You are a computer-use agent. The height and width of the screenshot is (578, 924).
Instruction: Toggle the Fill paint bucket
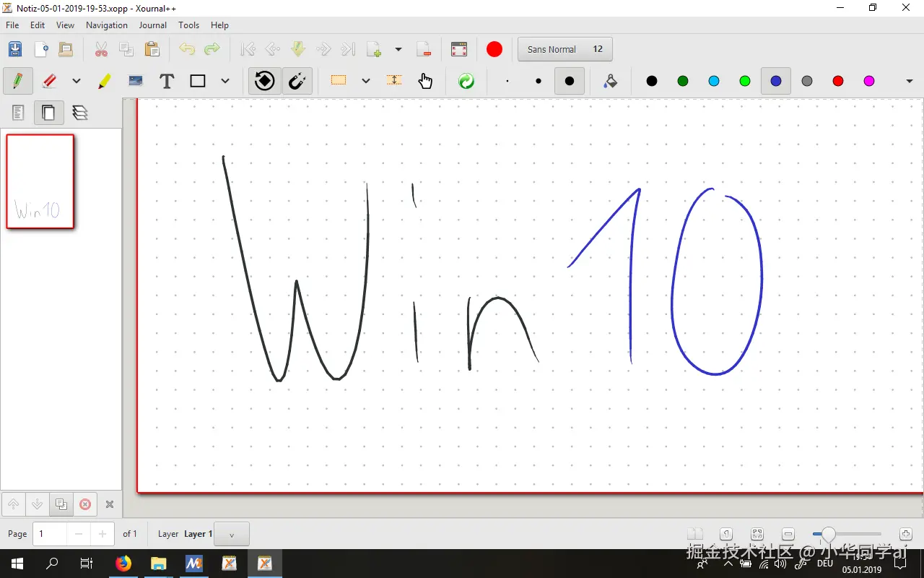pyautogui.click(x=611, y=81)
